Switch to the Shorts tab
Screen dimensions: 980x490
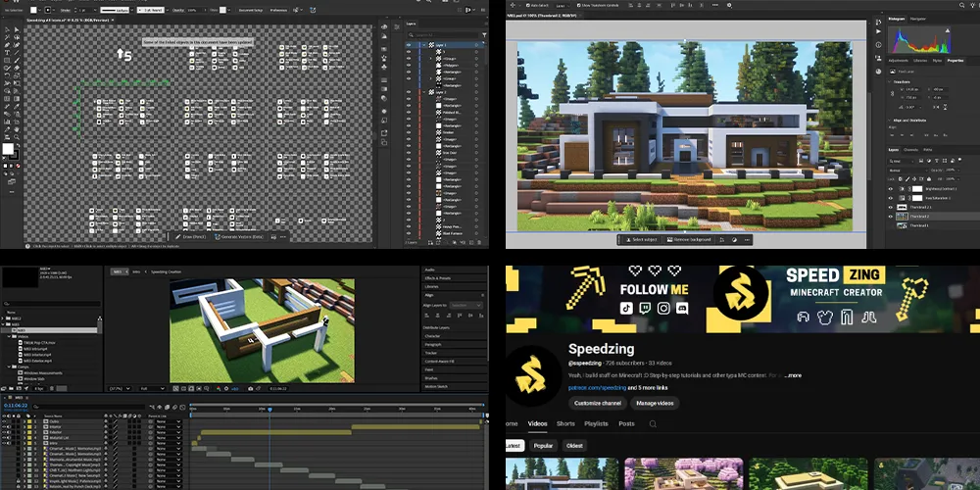565,424
